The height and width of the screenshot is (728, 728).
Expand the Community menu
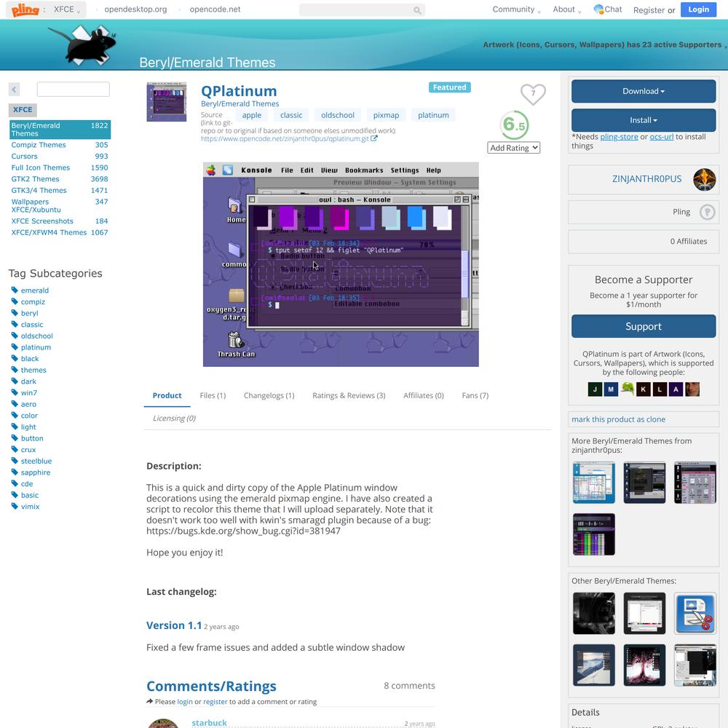click(x=516, y=9)
